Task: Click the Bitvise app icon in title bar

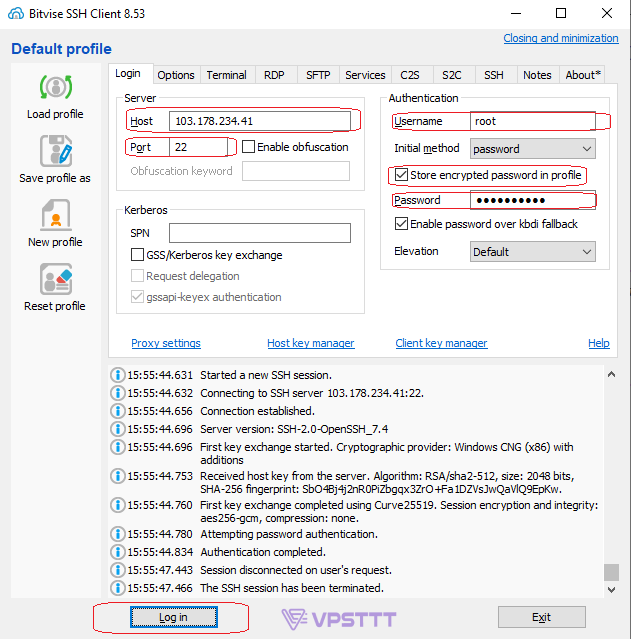Action: point(15,13)
